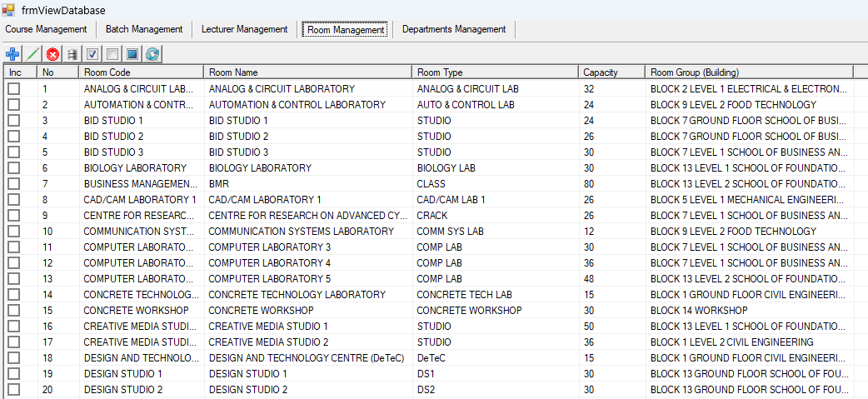Viewport: 868px width, 399px height.
Task: Enable checkbox for row 7 BMR
Action: click(x=13, y=184)
